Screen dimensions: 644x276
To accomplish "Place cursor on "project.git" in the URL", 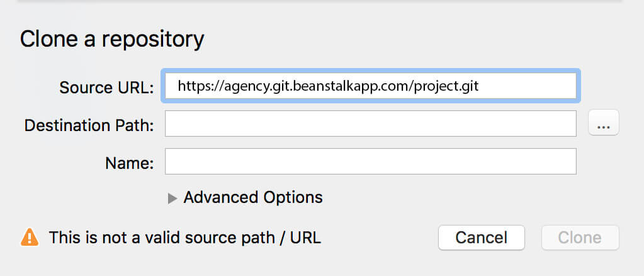I will 446,86.
